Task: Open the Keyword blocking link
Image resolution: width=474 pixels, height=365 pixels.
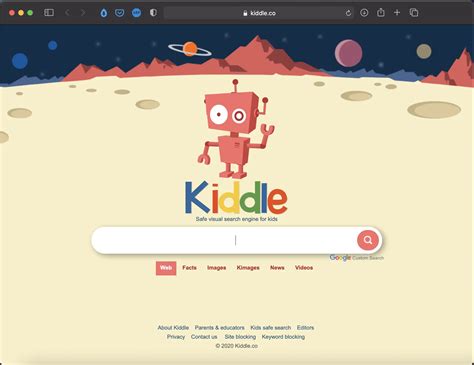Action: tap(283, 337)
